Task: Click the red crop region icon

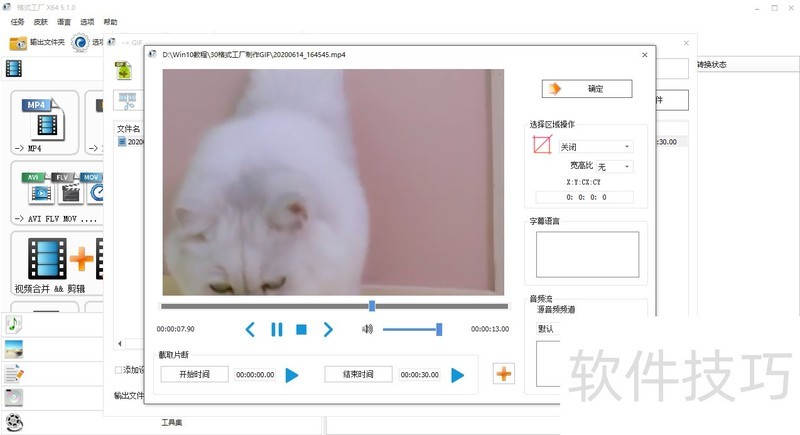Action: (x=542, y=146)
